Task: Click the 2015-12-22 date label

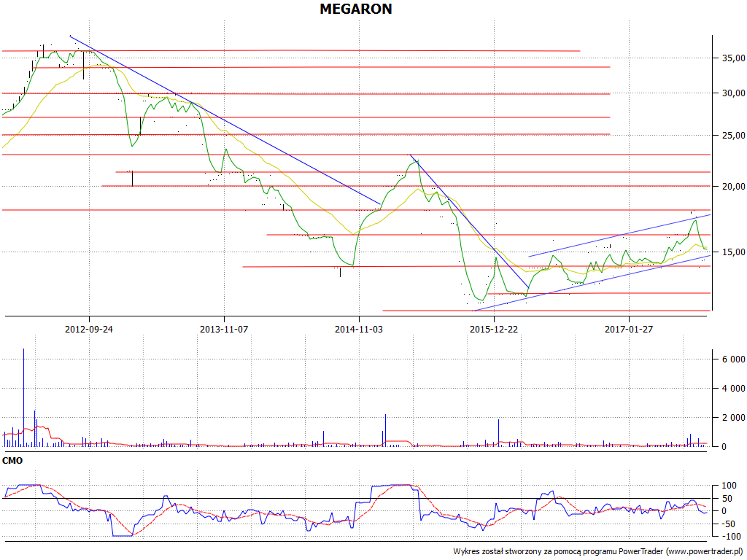Action: click(494, 329)
